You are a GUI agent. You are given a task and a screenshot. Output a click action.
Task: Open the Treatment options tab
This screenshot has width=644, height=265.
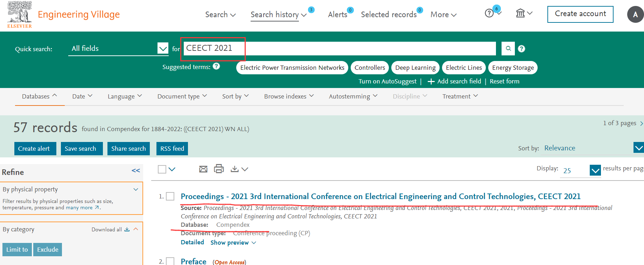[x=460, y=96]
